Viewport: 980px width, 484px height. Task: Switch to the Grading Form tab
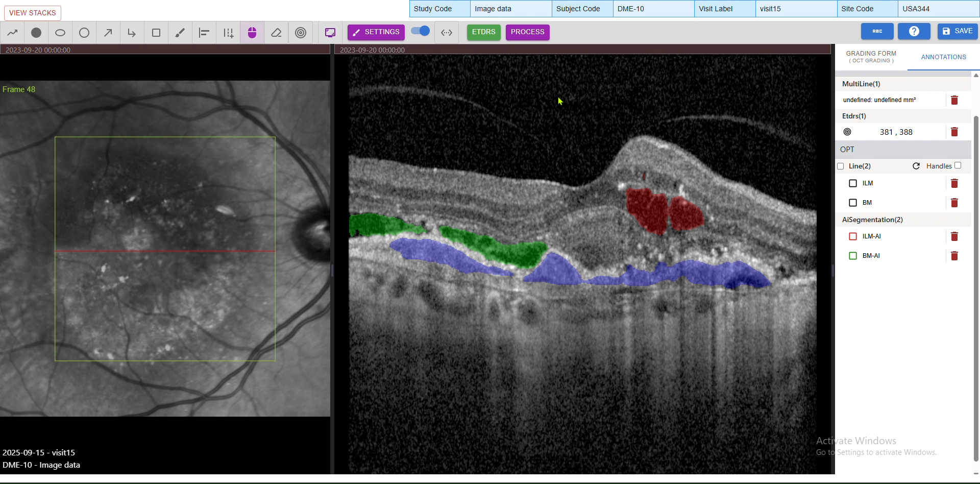(871, 57)
